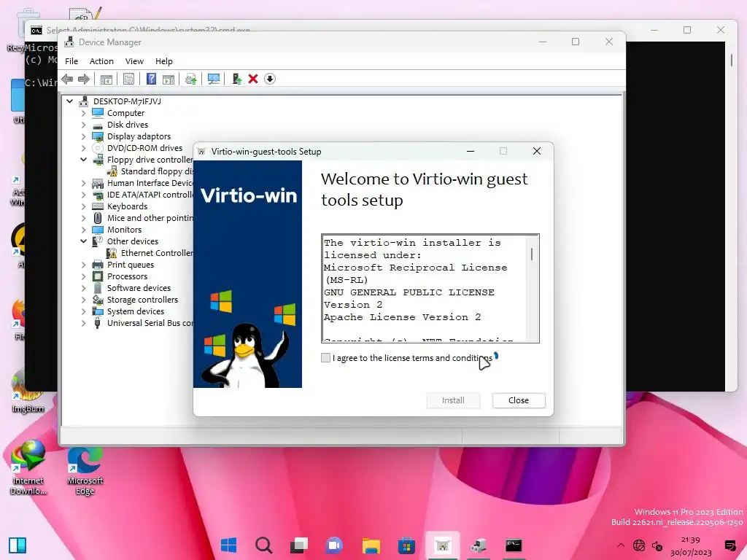Expand the Disk drives node
This screenshot has height=560, width=747.
click(x=83, y=125)
